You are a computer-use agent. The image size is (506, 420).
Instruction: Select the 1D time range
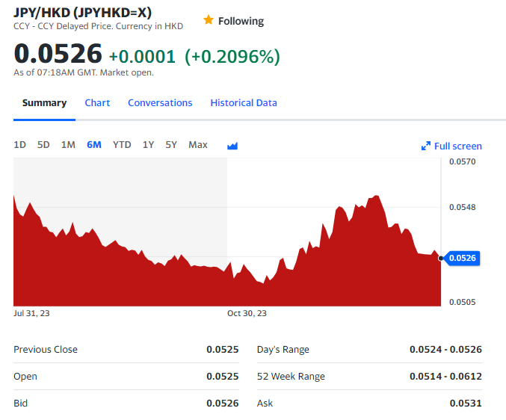pos(20,145)
